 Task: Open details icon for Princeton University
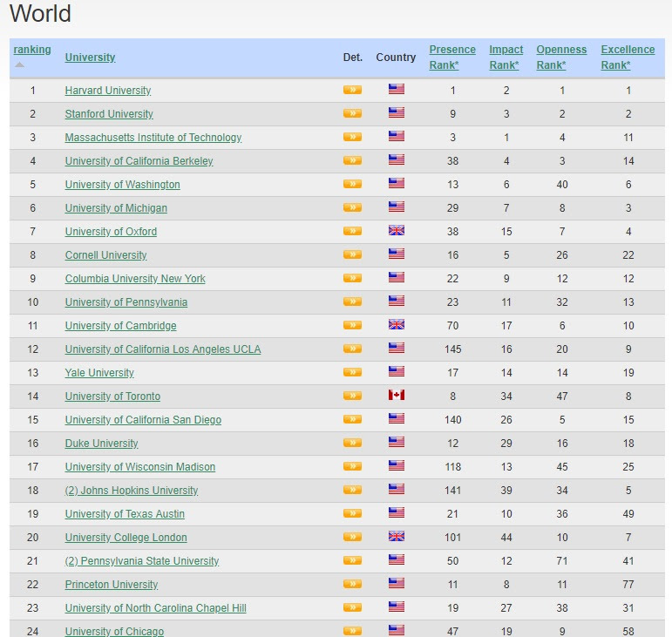(352, 585)
